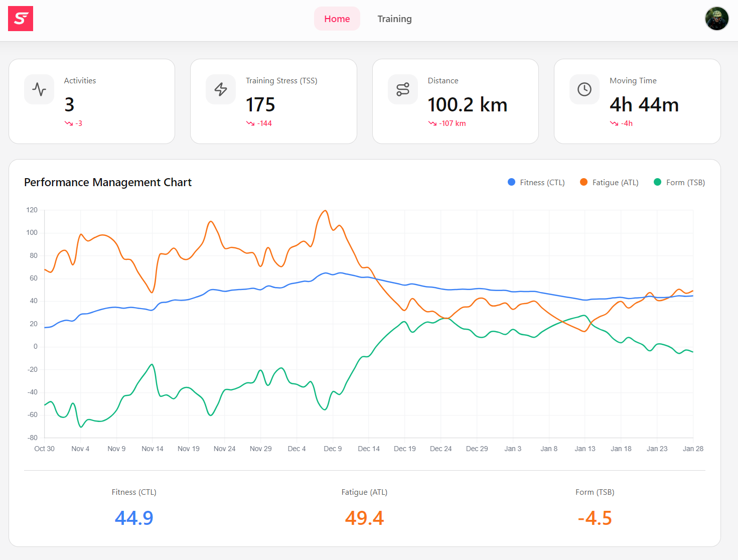
Task: Switch to the Training tab
Action: pos(394,19)
